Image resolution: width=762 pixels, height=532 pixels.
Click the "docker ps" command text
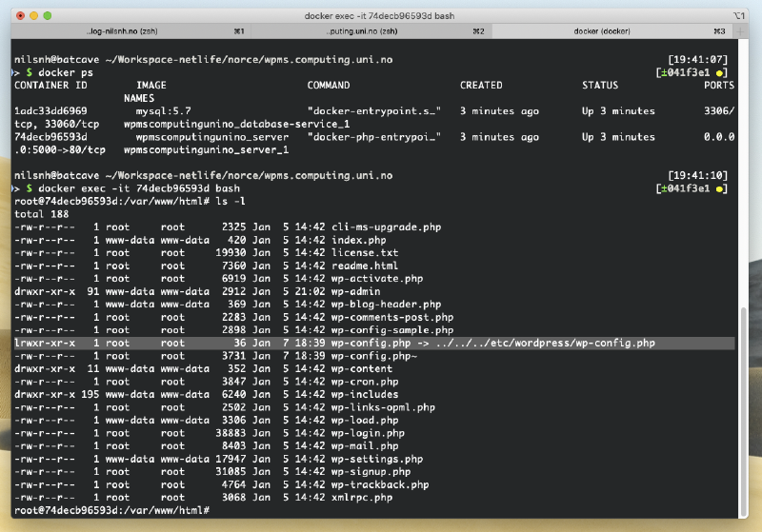click(66, 73)
